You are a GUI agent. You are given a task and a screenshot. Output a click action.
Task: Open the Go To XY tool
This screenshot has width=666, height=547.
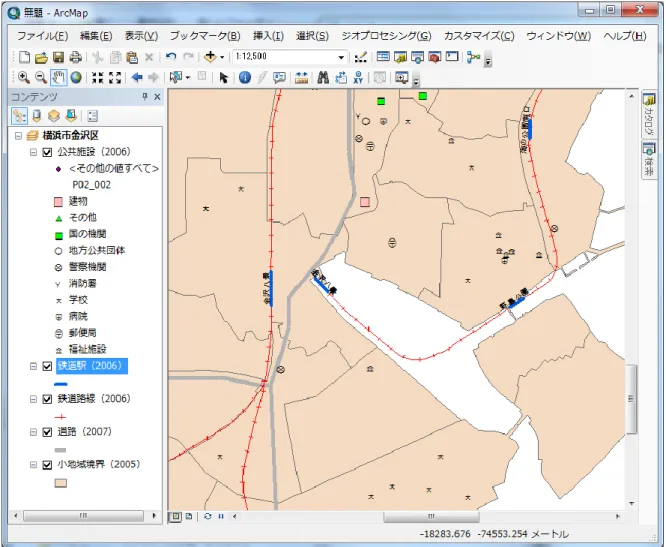pos(358,77)
